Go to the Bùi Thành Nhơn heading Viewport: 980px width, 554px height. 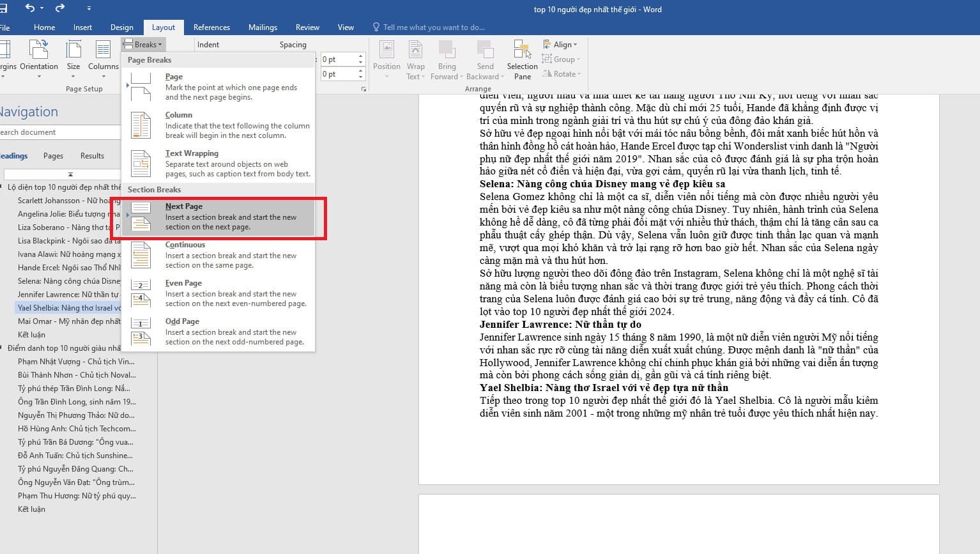click(x=76, y=375)
